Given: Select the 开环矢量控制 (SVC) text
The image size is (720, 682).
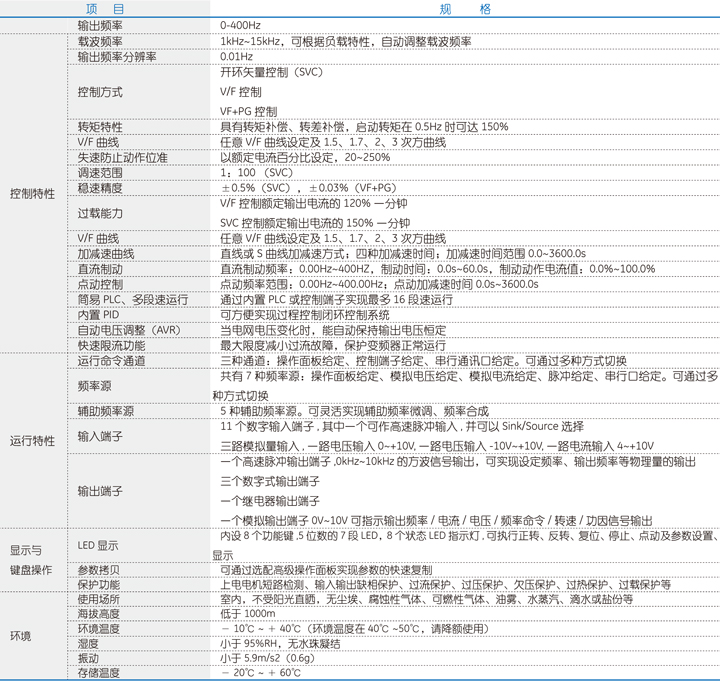Looking at the screenshot, I should point(271,73).
